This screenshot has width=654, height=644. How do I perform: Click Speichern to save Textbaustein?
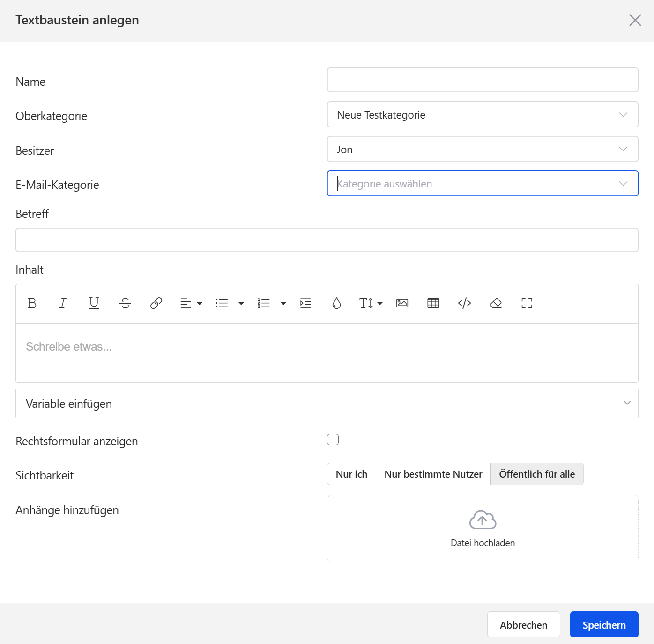pyautogui.click(x=604, y=625)
